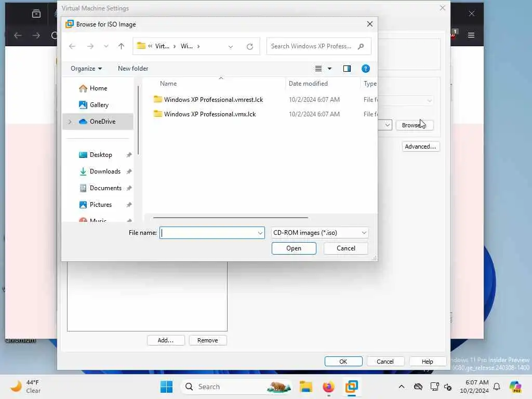Click the Forward arrow in the Browse dialog

click(90, 46)
